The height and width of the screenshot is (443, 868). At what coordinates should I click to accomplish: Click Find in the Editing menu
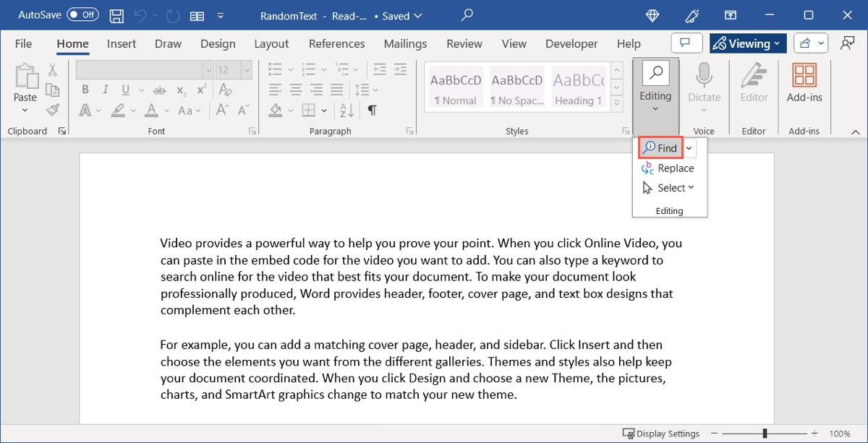coord(660,147)
